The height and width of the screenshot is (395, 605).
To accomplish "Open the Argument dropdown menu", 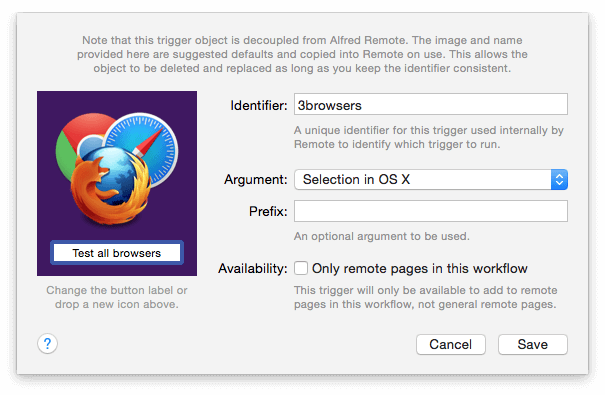I will click(x=431, y=179).
